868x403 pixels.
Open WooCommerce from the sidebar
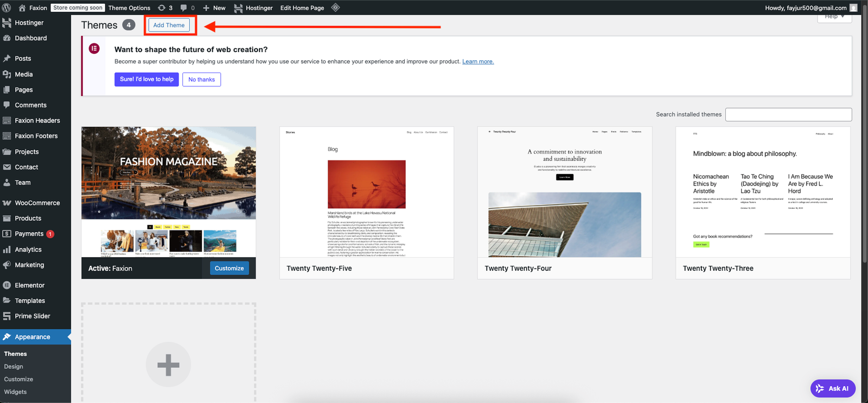tap(37, 203)
